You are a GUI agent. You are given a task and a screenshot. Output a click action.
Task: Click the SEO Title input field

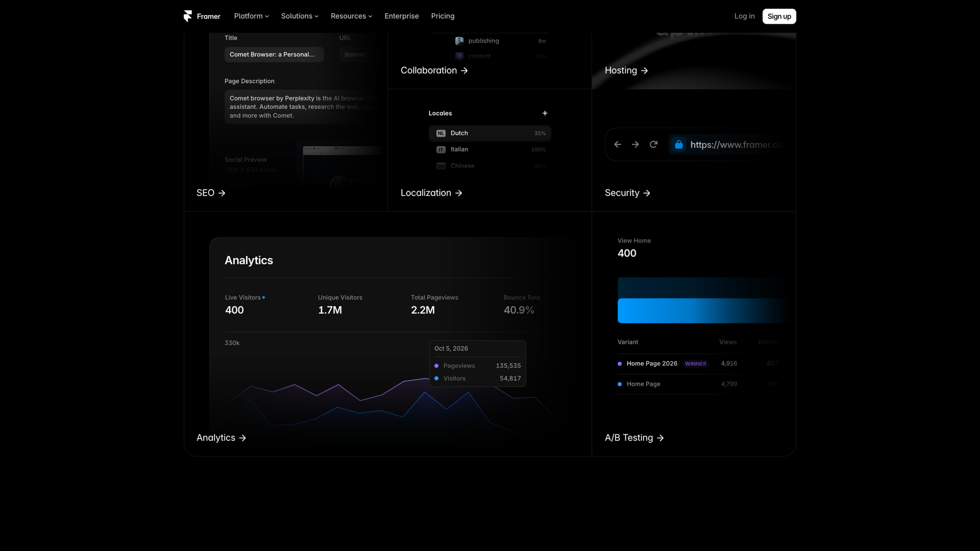click(274, 55)
